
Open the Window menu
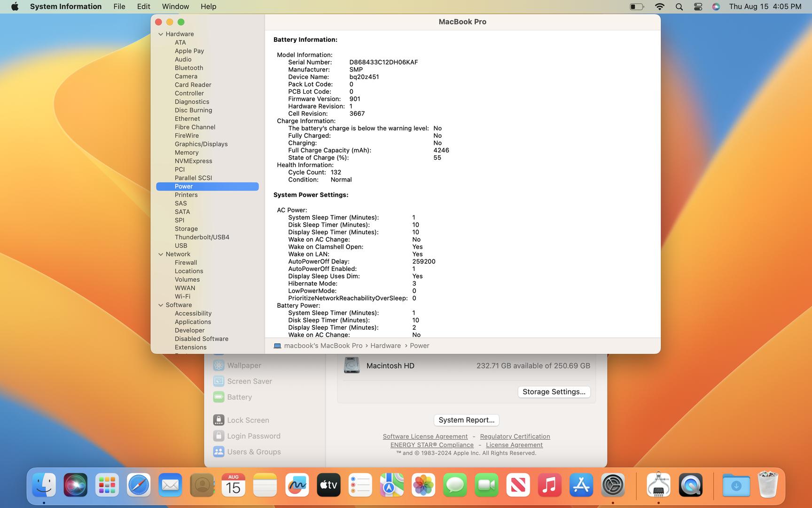175,7
